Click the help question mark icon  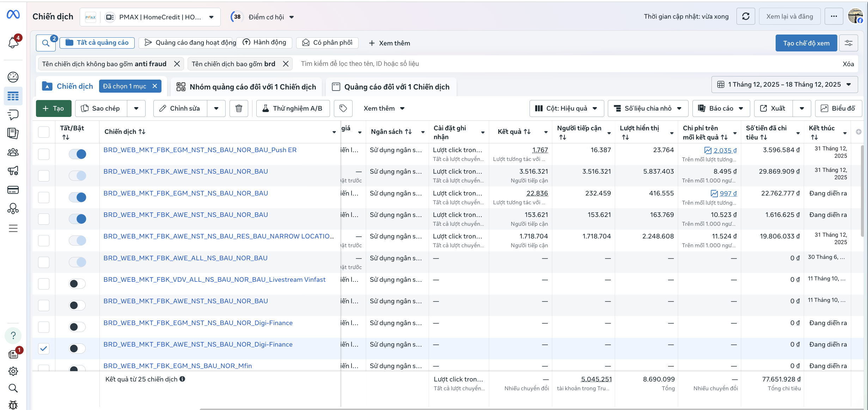[x=13, y=336]
